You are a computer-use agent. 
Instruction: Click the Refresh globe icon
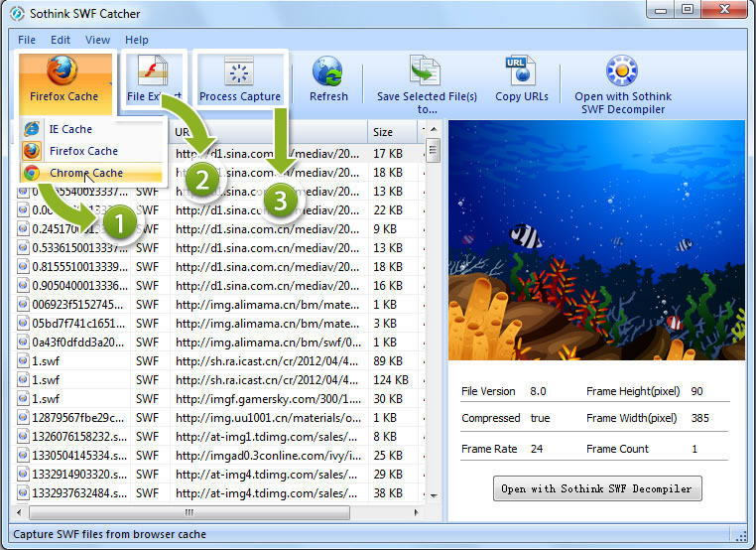(327, 71)
